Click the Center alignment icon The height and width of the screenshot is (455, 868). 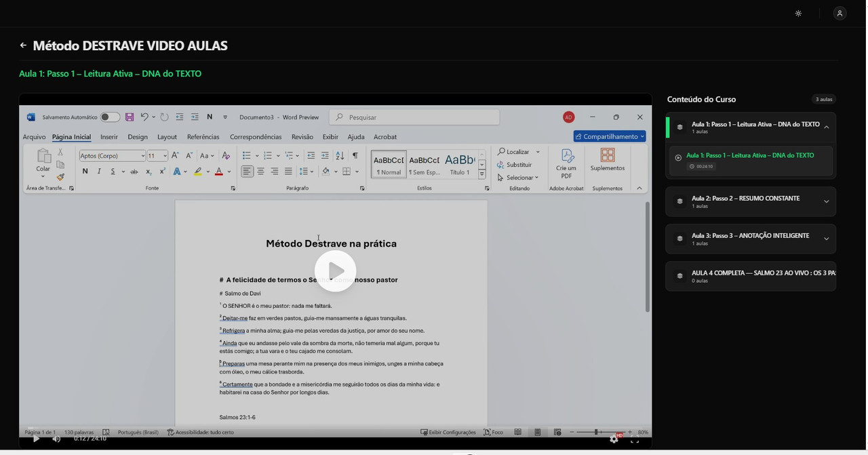pyautogui.click(x=260, y=172)
